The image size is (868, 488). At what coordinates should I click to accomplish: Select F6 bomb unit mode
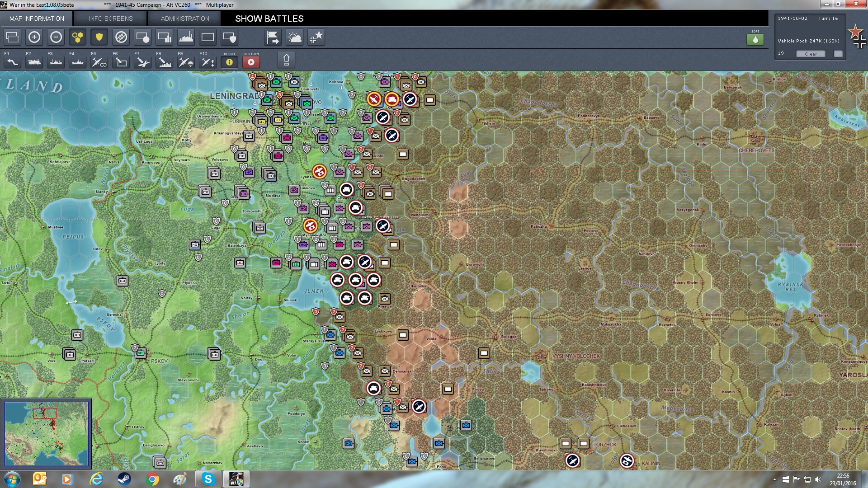tap(121, 62)
